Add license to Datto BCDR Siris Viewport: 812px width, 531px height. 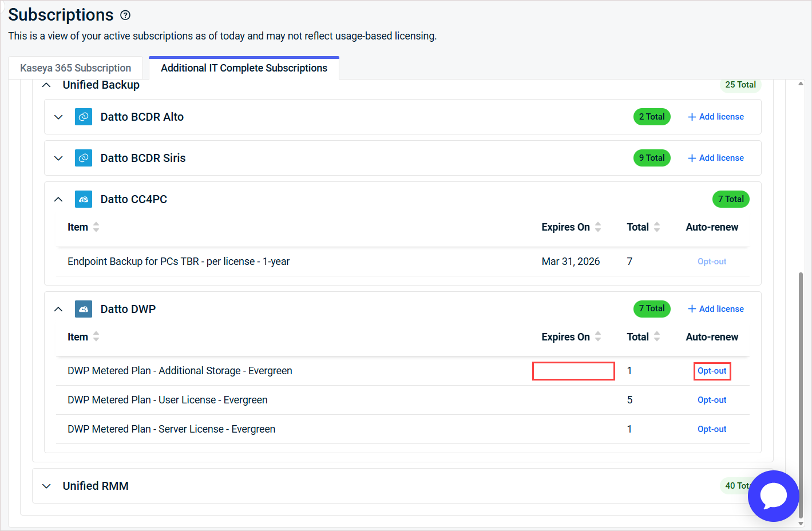coord(716,158)
